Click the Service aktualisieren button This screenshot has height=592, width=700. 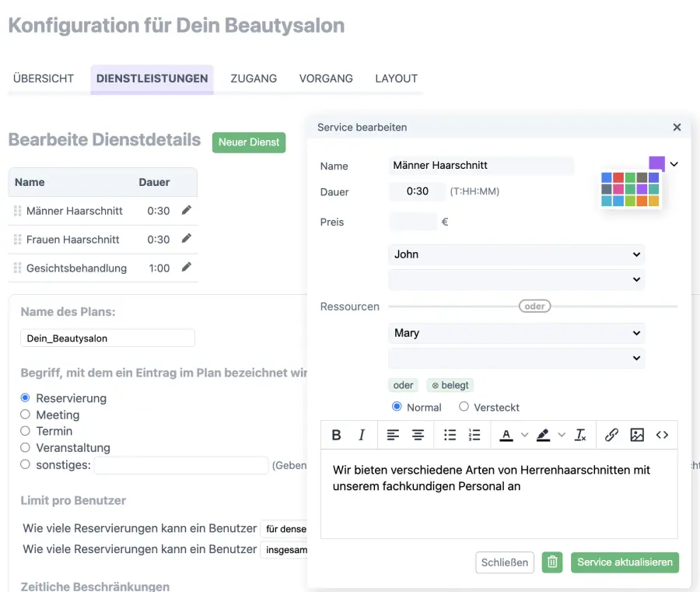pos(625,562)
